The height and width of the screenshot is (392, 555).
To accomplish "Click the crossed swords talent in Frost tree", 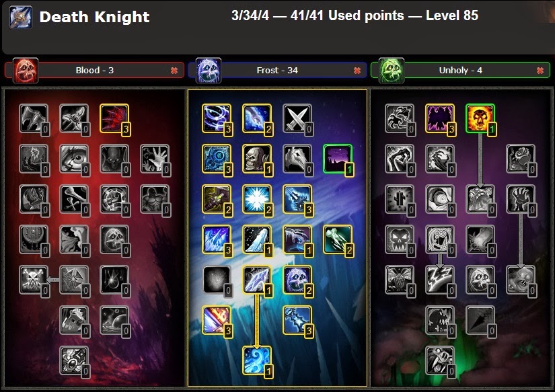I will tap(297, 118).
